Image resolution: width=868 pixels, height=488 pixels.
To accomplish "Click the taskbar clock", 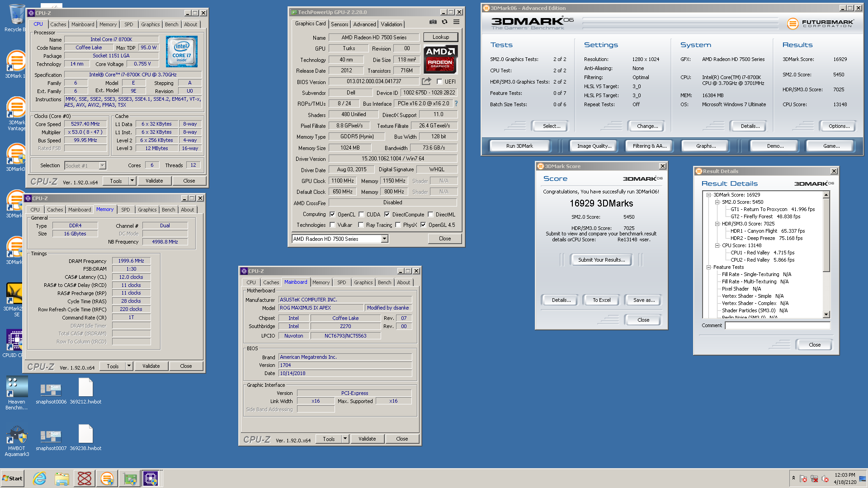I will tap(845, 479).
